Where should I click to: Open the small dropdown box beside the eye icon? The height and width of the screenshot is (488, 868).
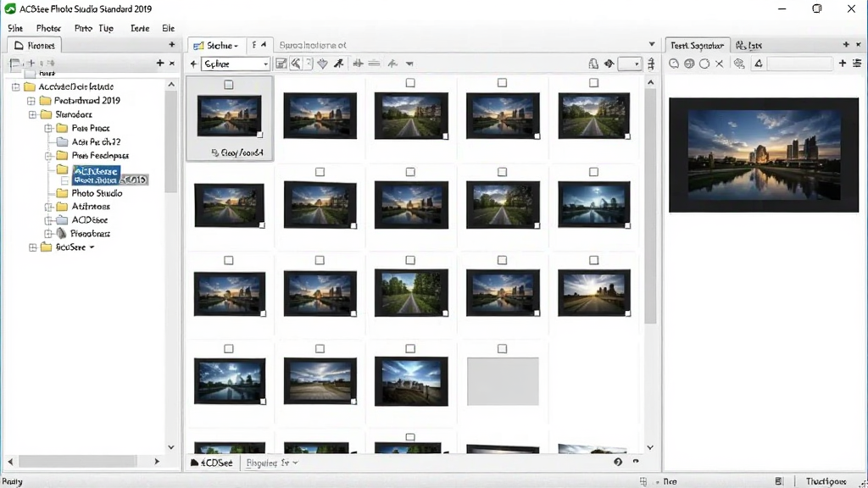[x=630, y=64]
